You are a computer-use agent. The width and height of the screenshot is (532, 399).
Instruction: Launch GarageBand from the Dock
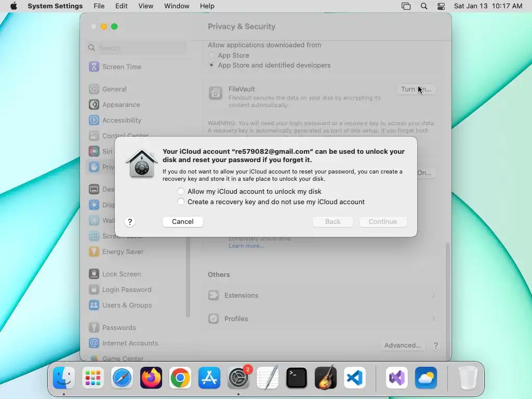coord(326,378)
